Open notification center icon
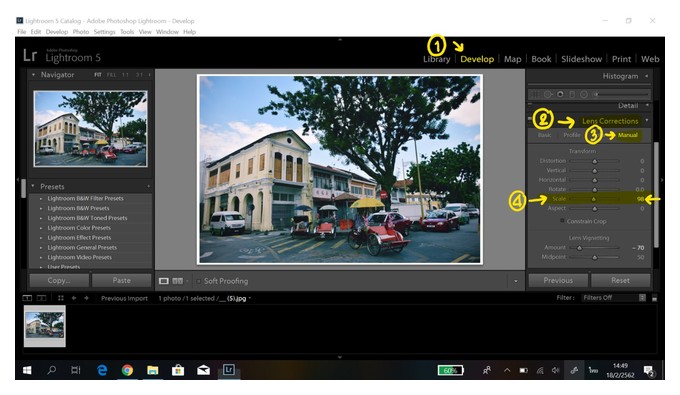Image resolution: width=680 pixels, height=395 pixels. point(649,371)
